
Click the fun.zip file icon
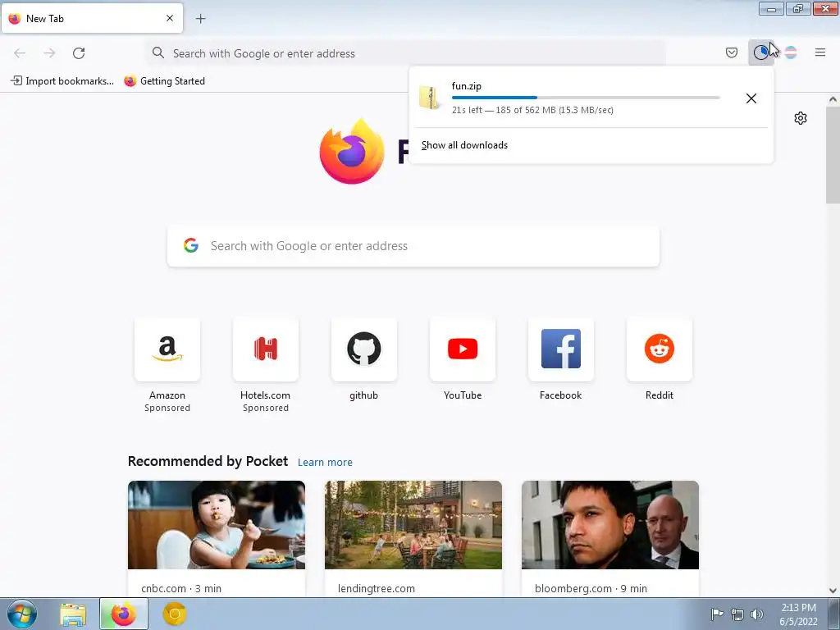(x=429, y=98)
